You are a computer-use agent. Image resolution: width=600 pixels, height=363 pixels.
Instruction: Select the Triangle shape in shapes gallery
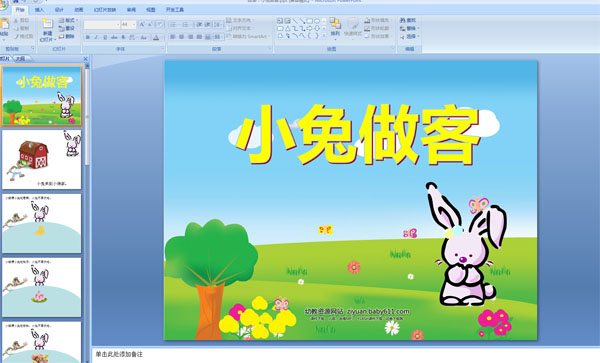coord(287,28)
